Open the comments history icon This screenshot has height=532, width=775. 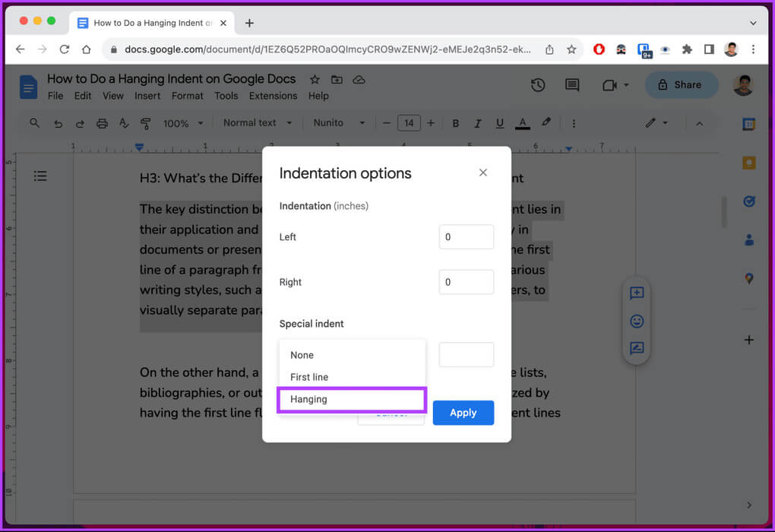pyautogui.click(x=574, y=85)
